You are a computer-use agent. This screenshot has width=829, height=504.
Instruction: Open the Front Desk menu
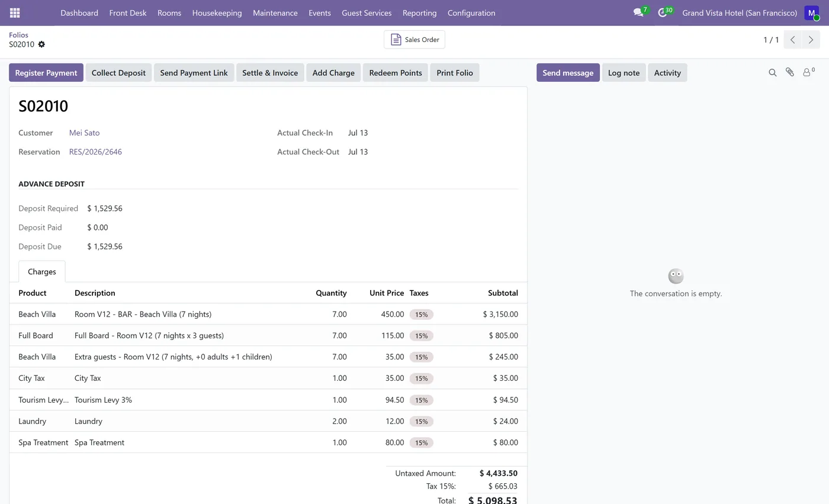128,12
